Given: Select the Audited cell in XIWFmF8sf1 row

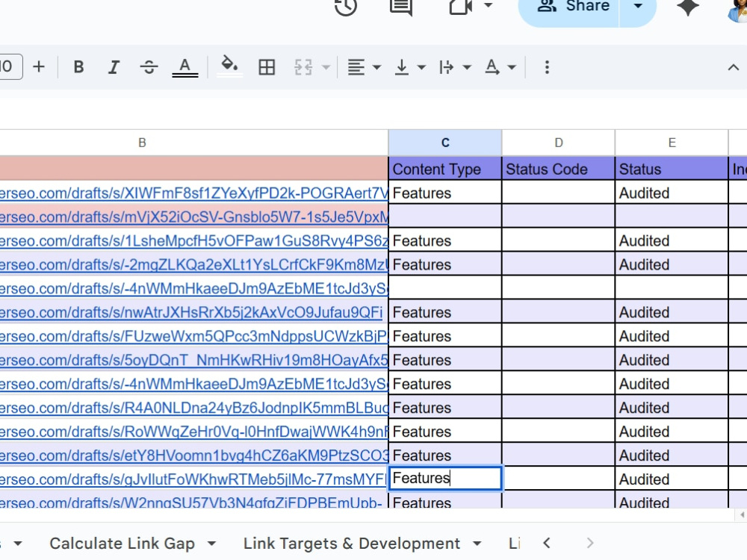Looking at the screenshot, I should pos(672,193).
